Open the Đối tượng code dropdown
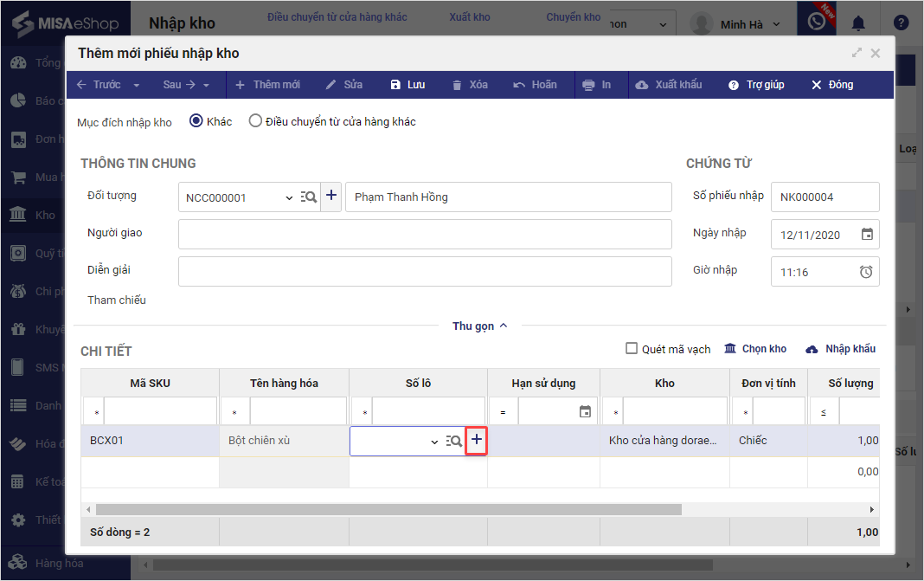 [x=289, y=197]
